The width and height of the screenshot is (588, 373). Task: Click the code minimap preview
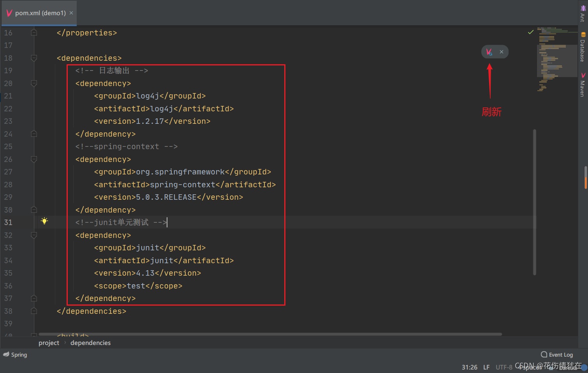tap(557, 59)
